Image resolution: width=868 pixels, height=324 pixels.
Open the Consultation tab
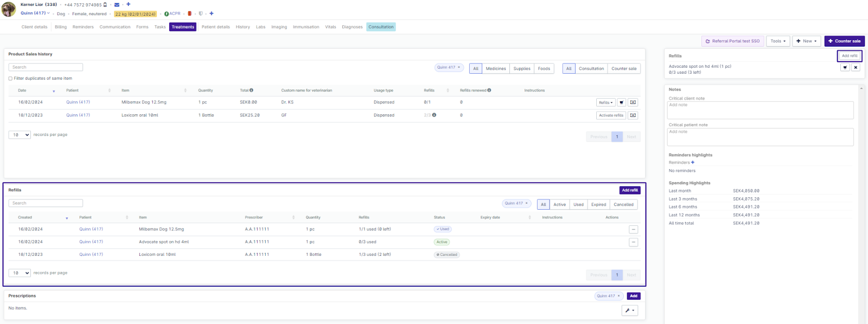(381, 27)
